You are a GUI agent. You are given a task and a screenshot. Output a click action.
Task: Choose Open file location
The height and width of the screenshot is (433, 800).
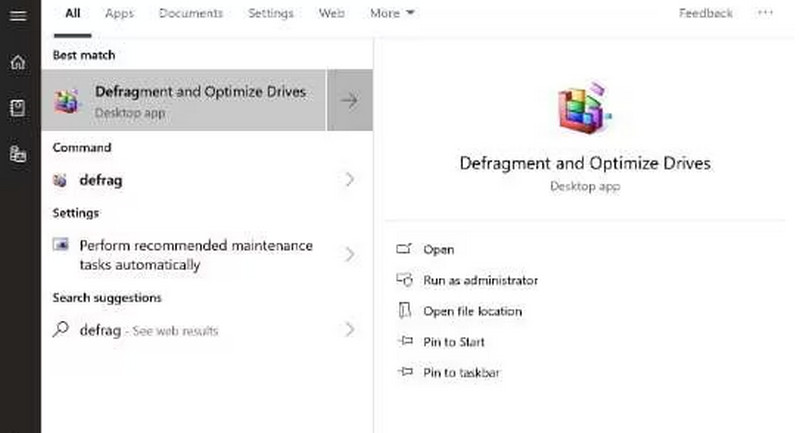[x=472, y=311]
